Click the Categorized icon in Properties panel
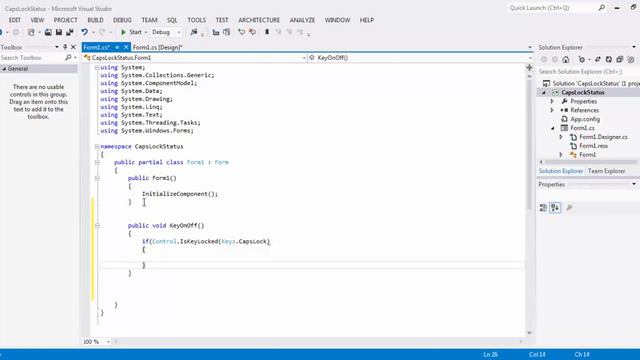 (x=543, y=208)
